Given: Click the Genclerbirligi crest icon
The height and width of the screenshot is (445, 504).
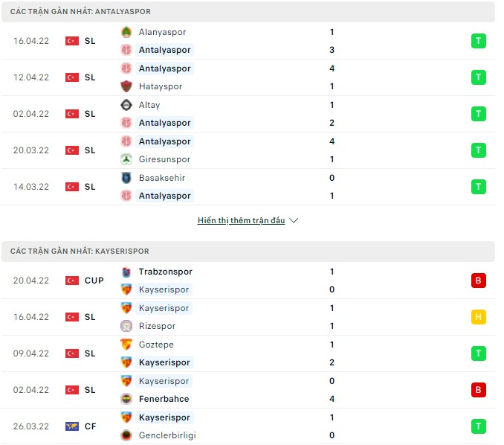Looking at the screenshot, I should (x=126, y=435).
